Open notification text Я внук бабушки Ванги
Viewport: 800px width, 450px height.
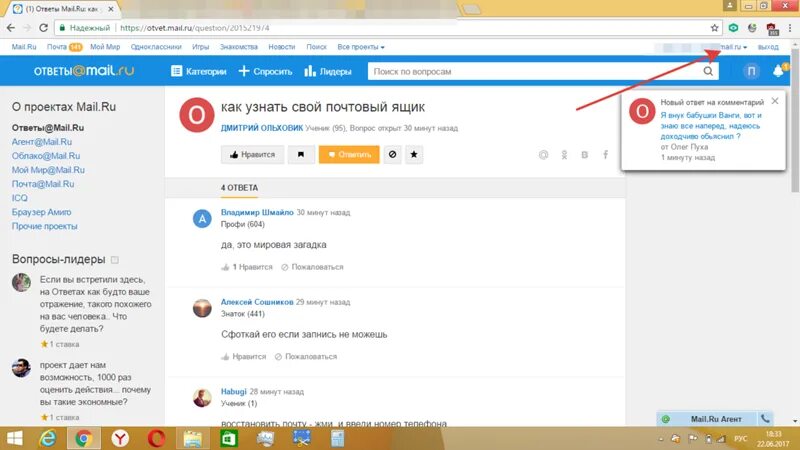[x=711, y=126]
